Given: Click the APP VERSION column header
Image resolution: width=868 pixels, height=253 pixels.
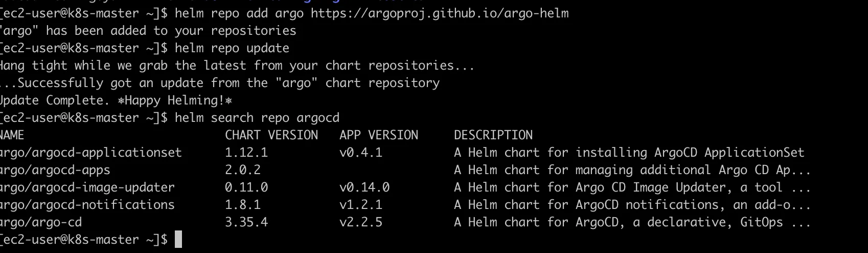Looking at the screenshot, I should [x=379, y=135].
